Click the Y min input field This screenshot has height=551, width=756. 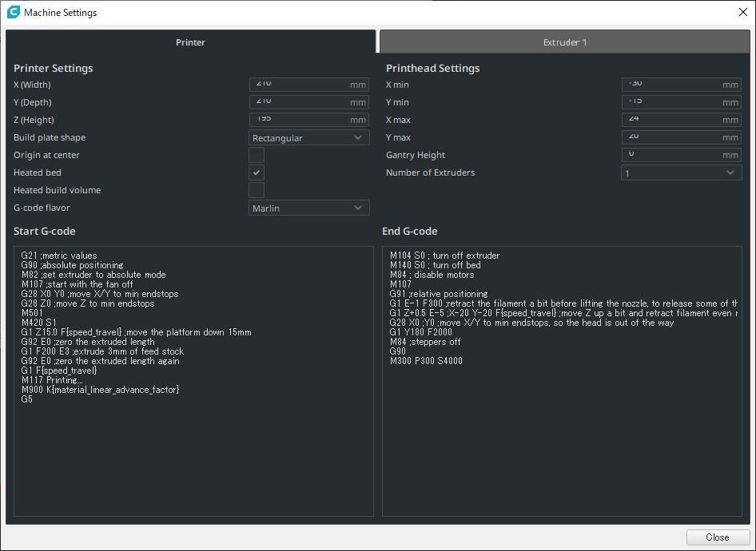(x=681, y=102)
